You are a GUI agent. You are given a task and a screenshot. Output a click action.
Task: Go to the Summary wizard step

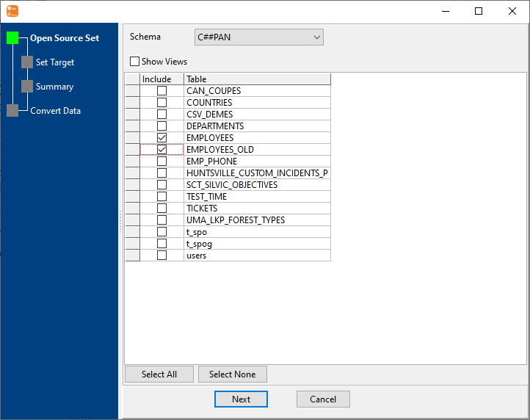point(55,87)
